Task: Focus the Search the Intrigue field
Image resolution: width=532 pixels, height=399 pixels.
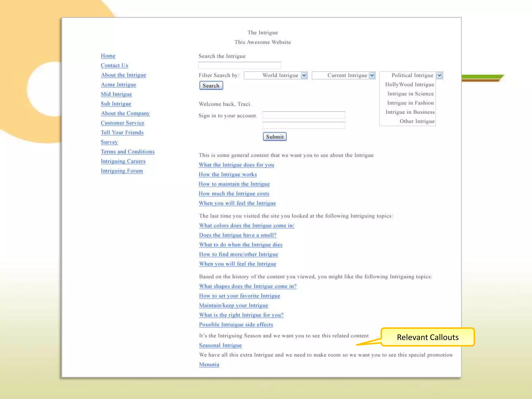Action: [239, 65]
